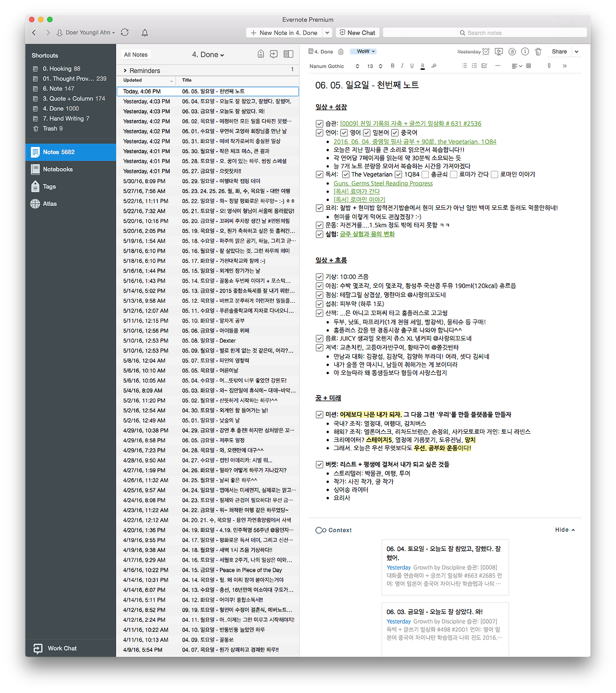Sync notes with the sync icon

point(125,32)
